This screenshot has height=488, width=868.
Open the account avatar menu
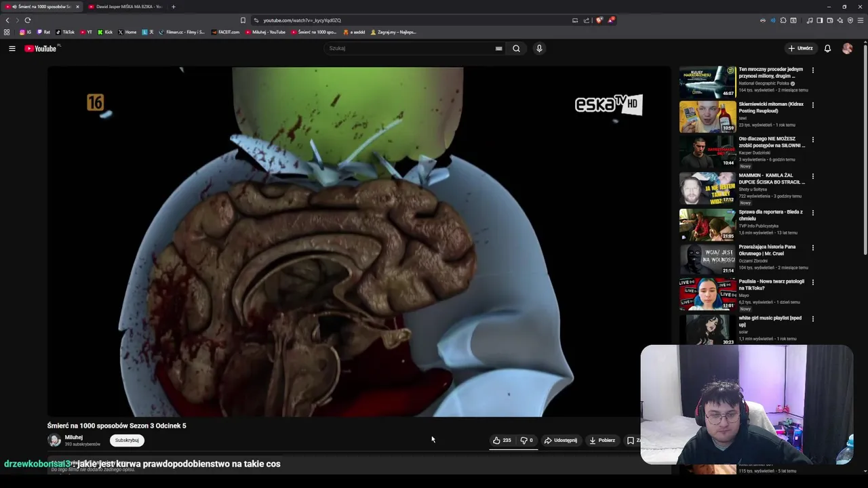(847, 48)
